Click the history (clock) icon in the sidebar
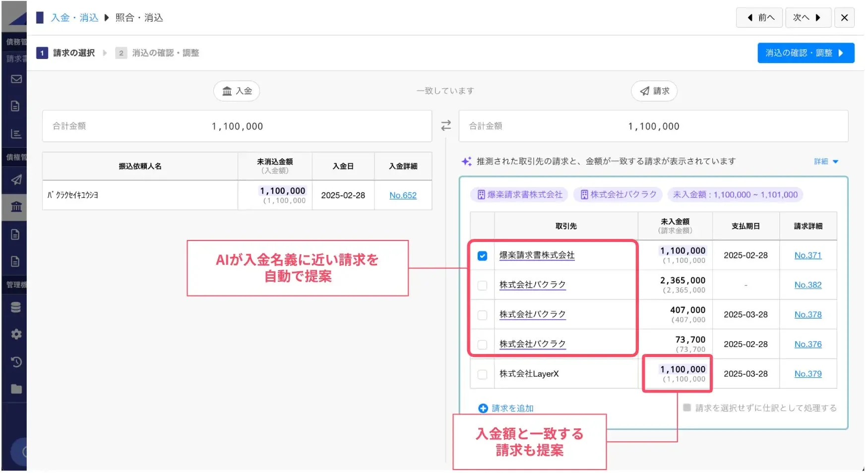This screenshot has height=473, width=868. [16, 362]
